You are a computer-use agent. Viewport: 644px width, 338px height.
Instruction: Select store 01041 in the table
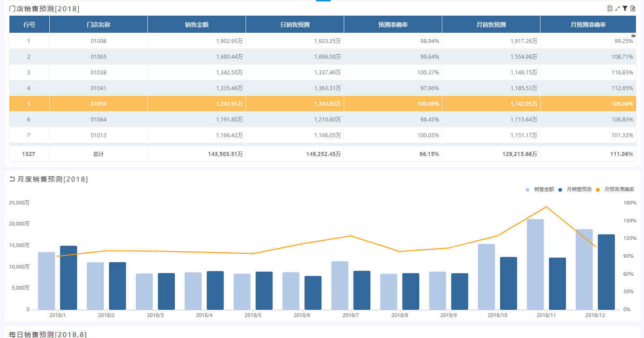(99, 88)
